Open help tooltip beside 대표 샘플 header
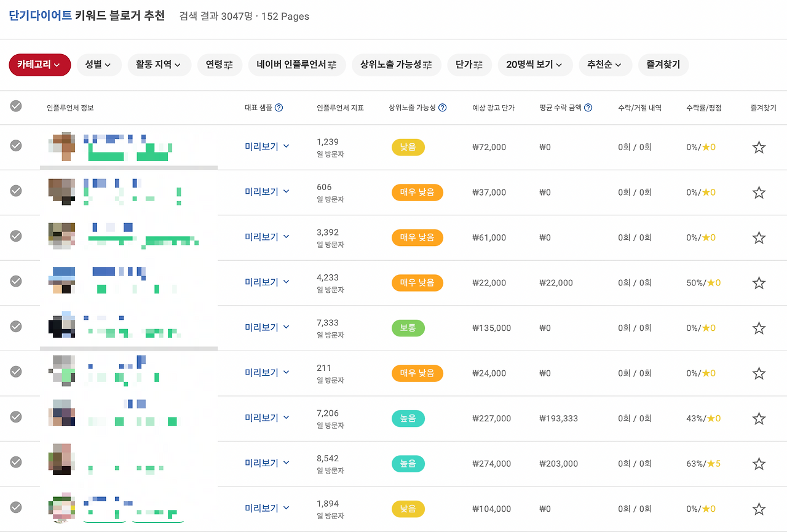The width and height of the screenshot is (787, 532). click(x=280, y=108)
